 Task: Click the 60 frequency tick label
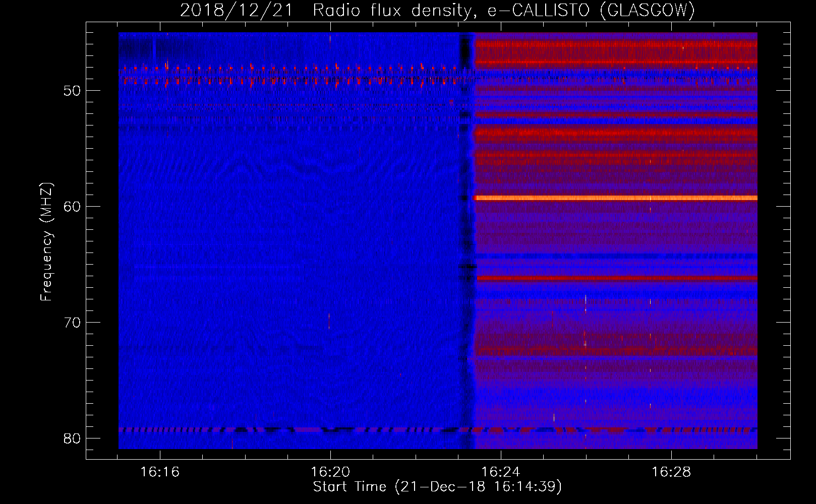[72, 207]
